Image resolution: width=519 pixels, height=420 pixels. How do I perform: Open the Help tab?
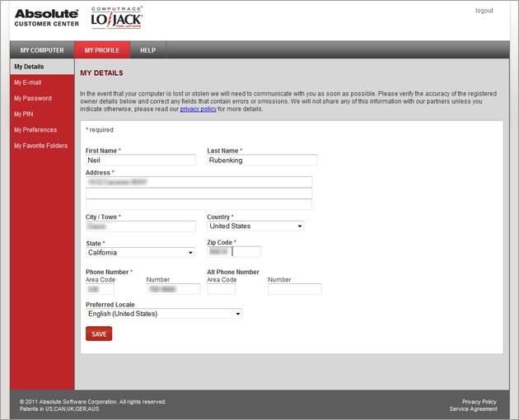pyautogui.click(x=147, y=50)
